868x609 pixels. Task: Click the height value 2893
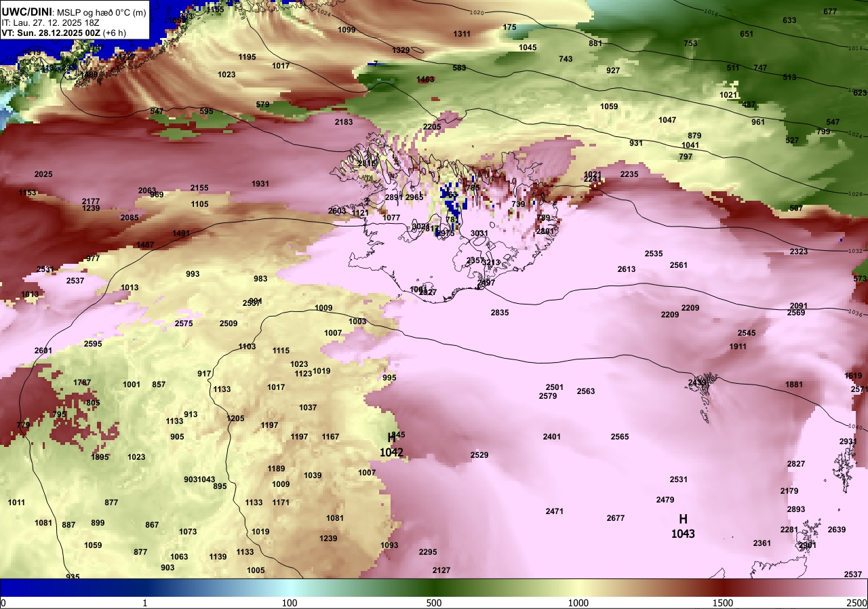pos(796,509)
